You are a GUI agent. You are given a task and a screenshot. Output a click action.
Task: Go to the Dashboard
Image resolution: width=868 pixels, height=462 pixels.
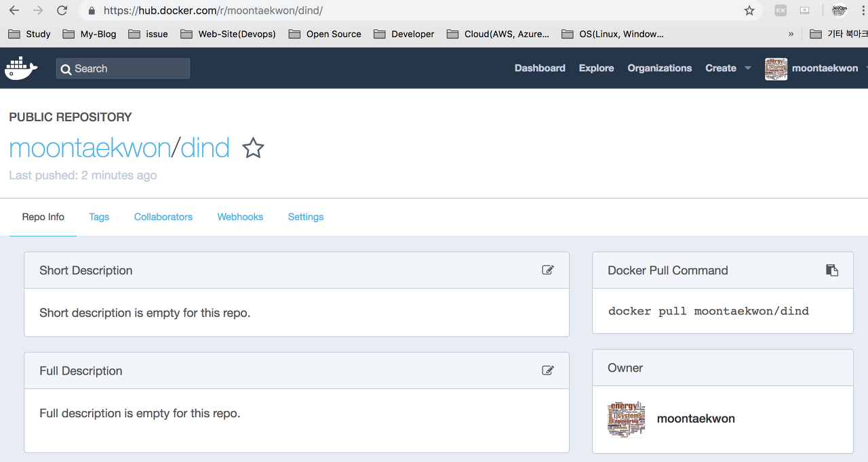540,68
